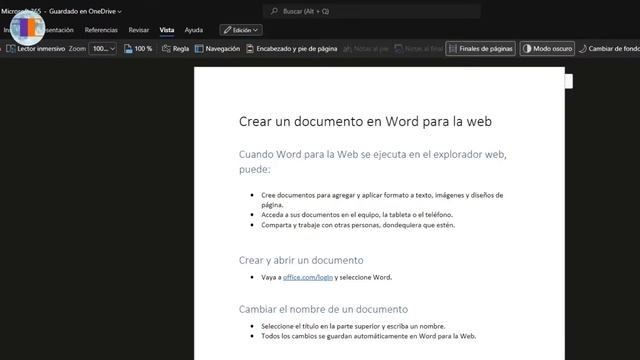Click bullet 'Acceda a sus documentos en el equipo'
Viewport: 640px width, 360px height.
[x=357, y=215]
